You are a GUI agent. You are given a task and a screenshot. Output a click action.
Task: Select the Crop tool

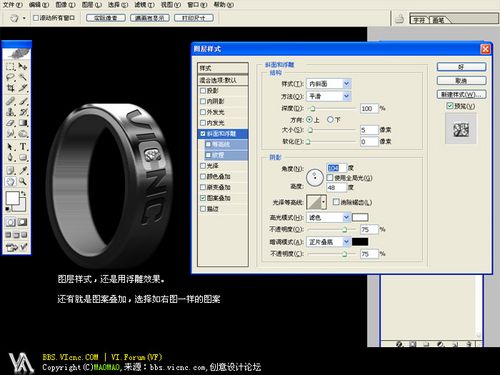click(x=11, y=88)
